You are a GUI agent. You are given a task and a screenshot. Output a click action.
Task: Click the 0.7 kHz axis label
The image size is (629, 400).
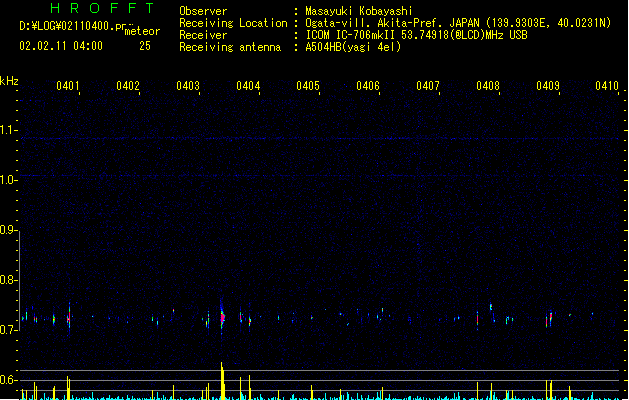8,330
